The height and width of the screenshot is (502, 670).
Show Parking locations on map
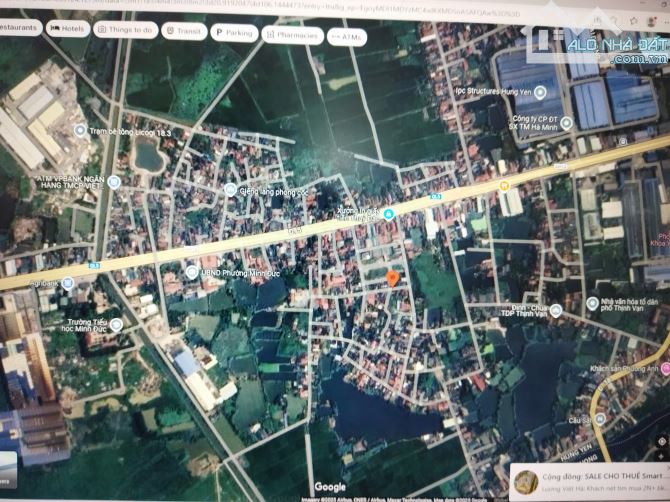[234, 33]
